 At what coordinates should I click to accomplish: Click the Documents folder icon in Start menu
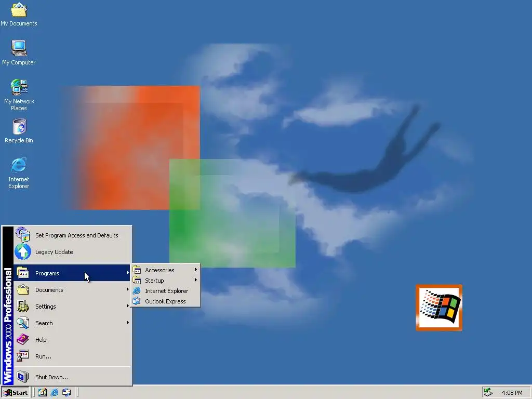click(23, 289)
